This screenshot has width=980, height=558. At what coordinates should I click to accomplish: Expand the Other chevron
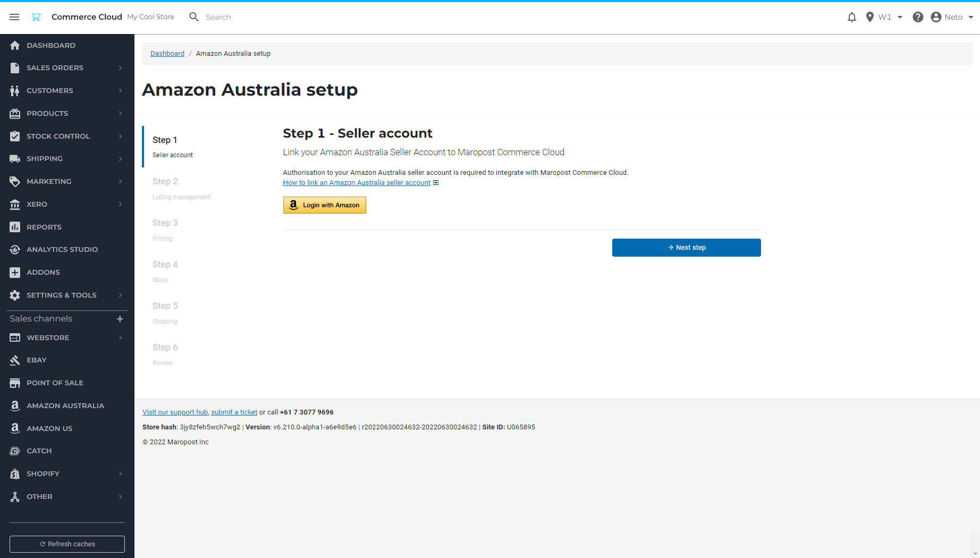point(121,496)
